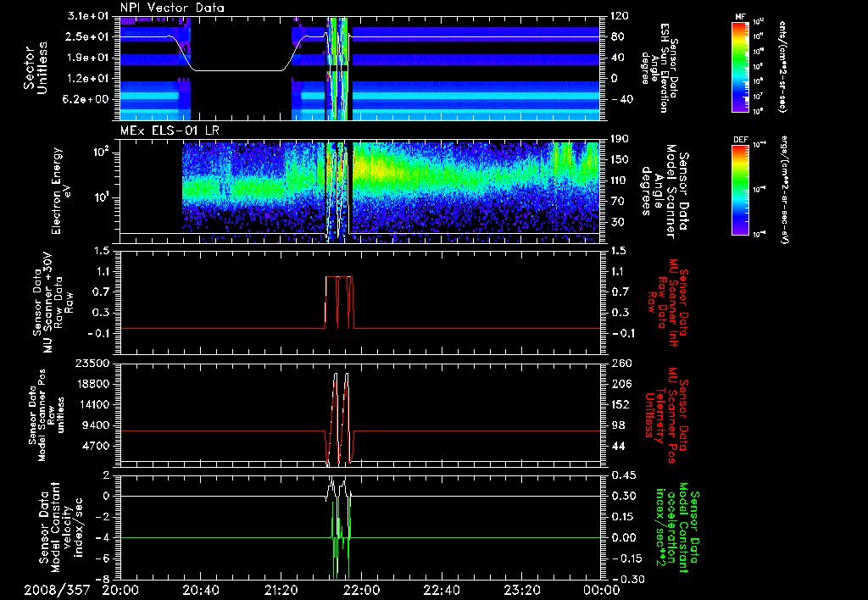Select the "Electron Energy eV" axis label

tap(63, 192)
